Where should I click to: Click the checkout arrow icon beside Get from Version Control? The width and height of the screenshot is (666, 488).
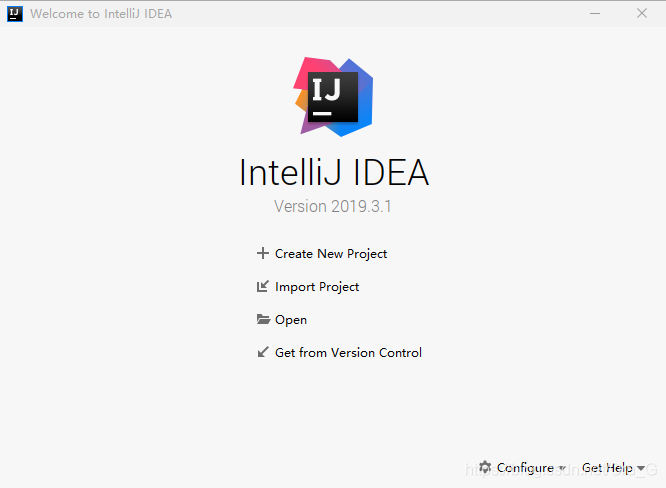point(263,352)
